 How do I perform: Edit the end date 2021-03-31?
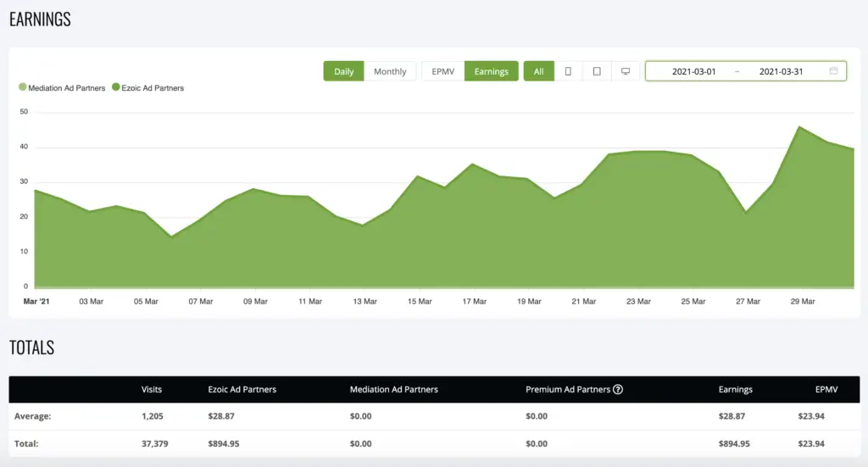pyautogui.click(x=781, y=71)
